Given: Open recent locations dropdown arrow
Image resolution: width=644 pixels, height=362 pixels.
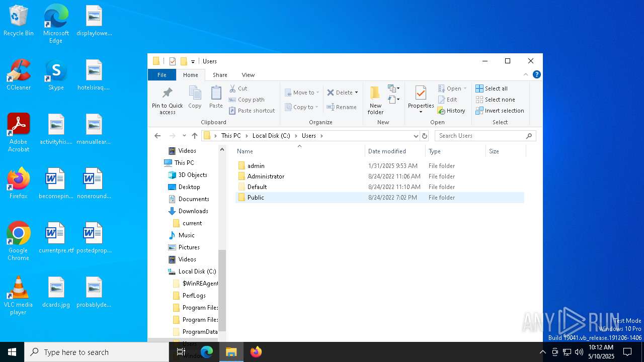Looking at the screenshot, I should pyautogui.click(x=184, y=136).
